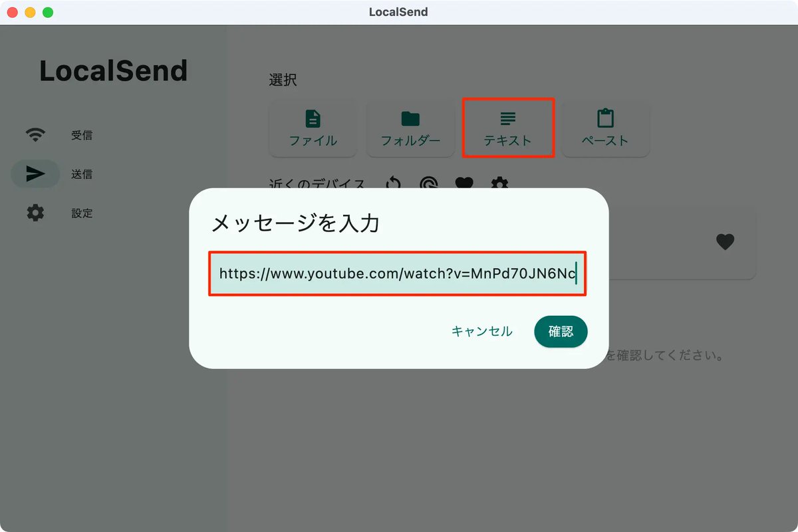This screenshot has width=798, height=532.
Task: Open send mode gear icon near devices
Action: point(499,183)
